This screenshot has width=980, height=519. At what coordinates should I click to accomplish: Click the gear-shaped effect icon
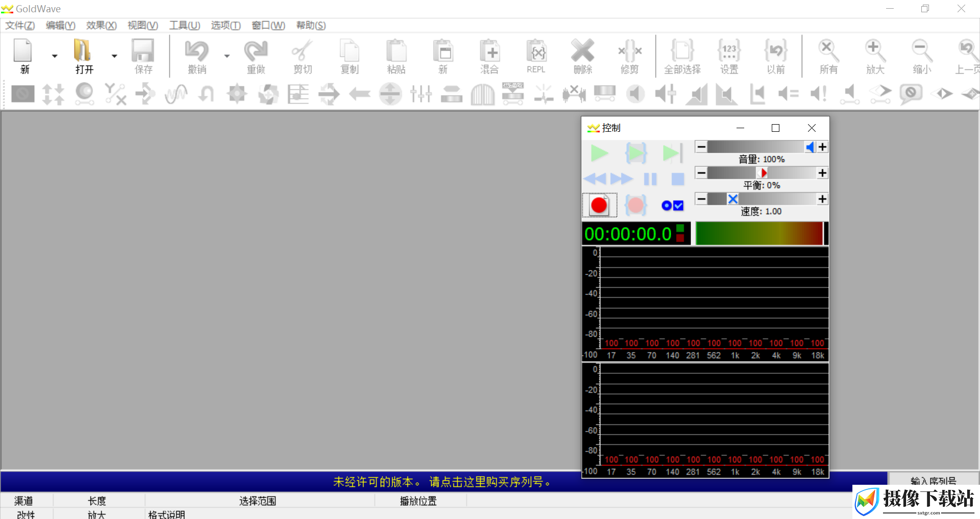click(x=237, y=94)
